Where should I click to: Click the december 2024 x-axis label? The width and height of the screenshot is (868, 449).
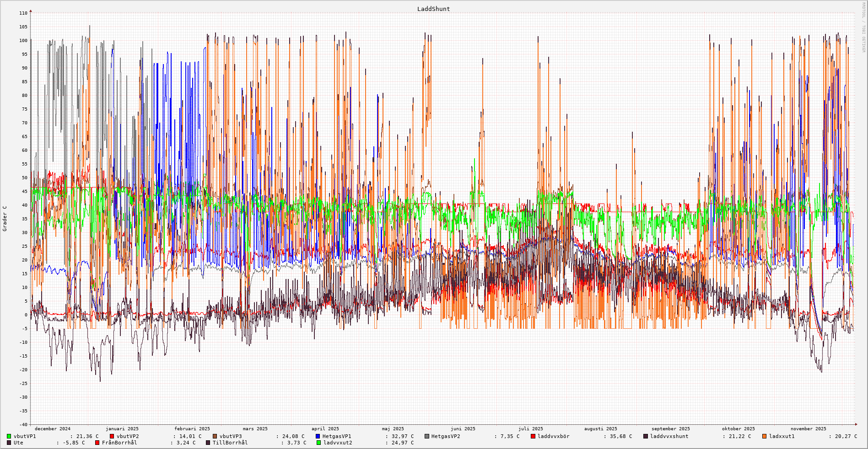tap(53, 429)
